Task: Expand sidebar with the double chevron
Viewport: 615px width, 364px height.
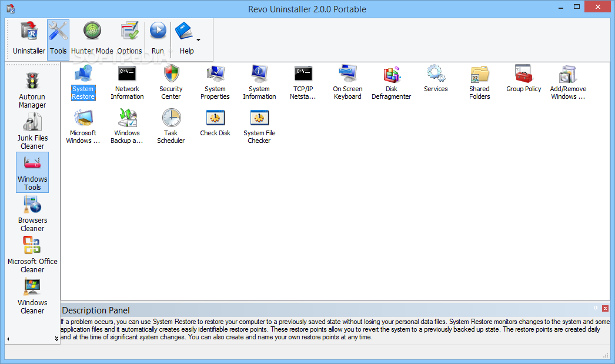Action: coord(56,339)
